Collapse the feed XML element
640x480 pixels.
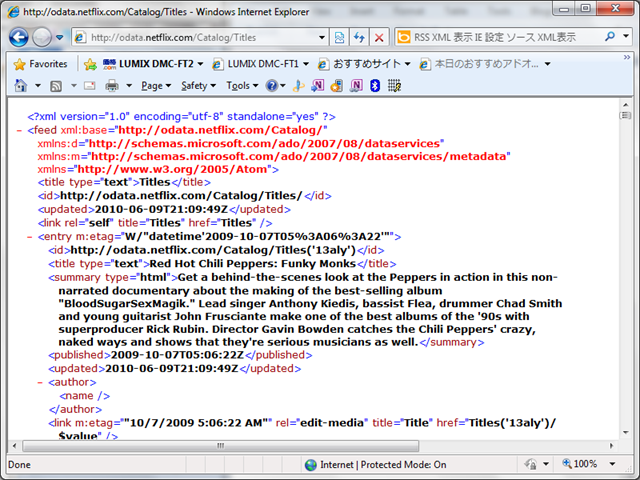(19, 131)
